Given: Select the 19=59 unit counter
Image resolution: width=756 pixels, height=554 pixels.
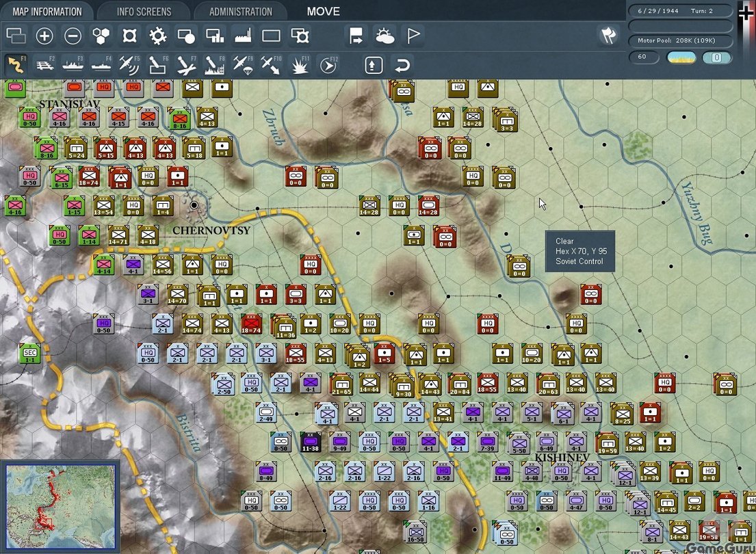Looking at the screenshot, I should (x=607, y=443).
